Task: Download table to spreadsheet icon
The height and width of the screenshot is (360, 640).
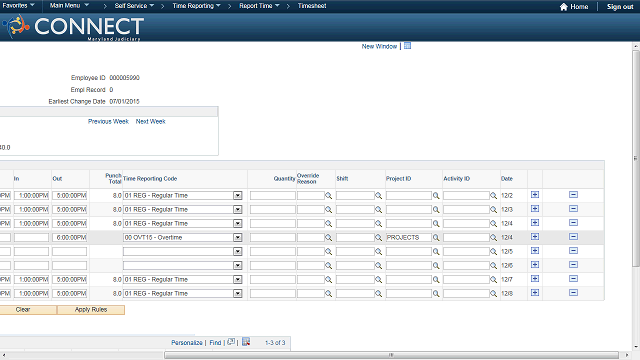Action: pyautogui.click(x=246, y=342)
